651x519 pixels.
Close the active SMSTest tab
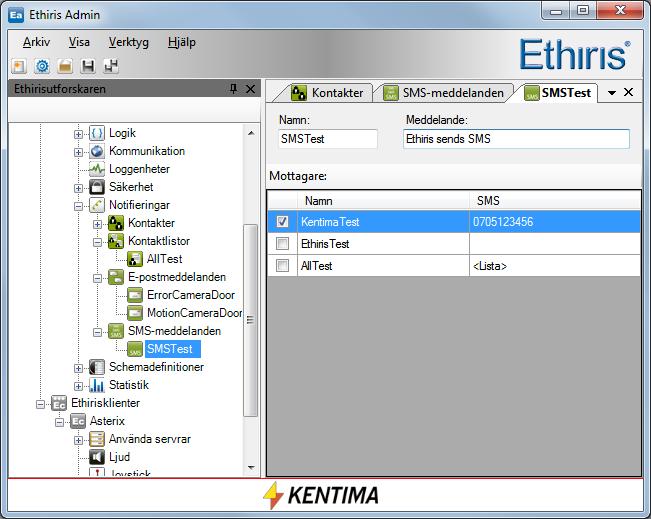click(x=629, y=92)
